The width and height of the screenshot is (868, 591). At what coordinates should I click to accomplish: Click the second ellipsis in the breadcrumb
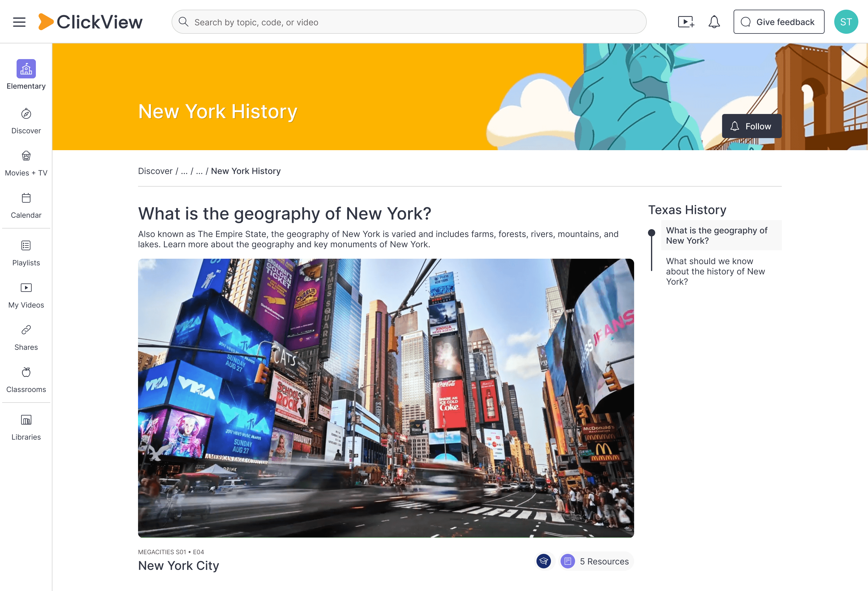200,171
